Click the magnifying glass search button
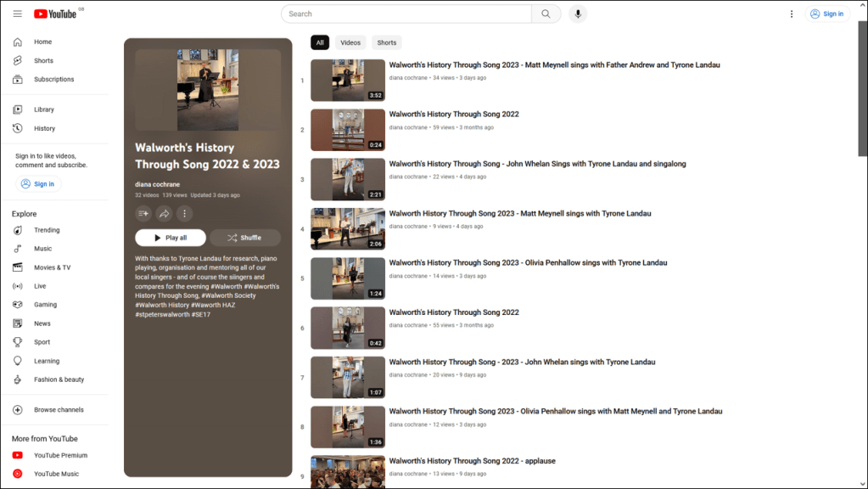Viewport: 868px width, 489px height. tap(546, 14)
